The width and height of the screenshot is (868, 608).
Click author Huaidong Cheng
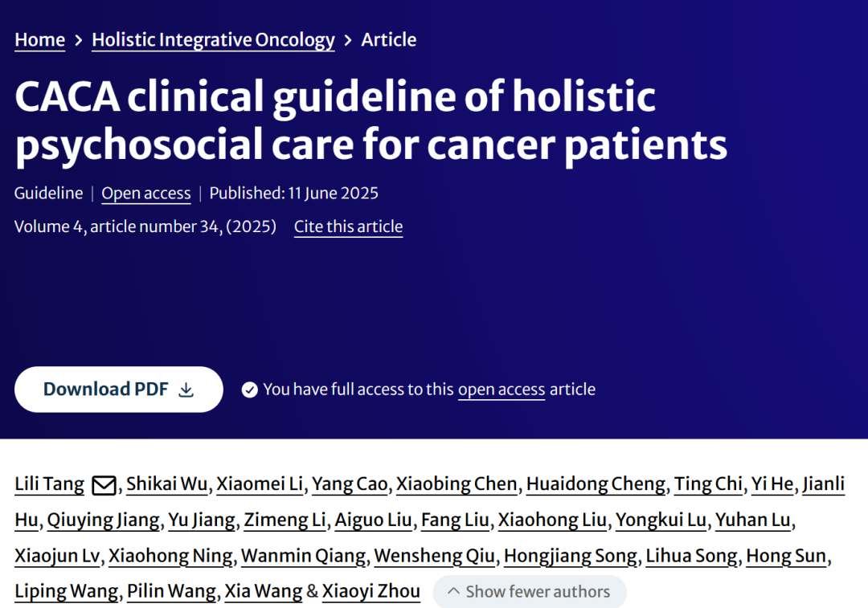point(596,484)
